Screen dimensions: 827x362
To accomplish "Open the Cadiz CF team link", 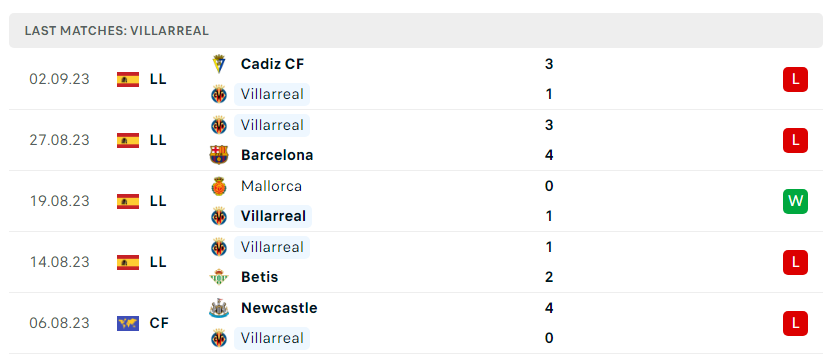I will pos(272,64).
